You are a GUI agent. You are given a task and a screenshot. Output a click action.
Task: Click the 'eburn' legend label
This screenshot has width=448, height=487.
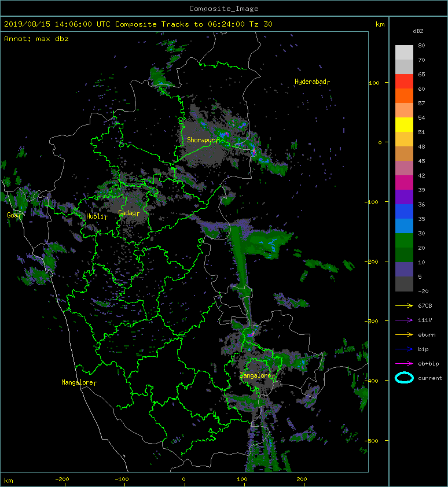[x=427, y=335]
